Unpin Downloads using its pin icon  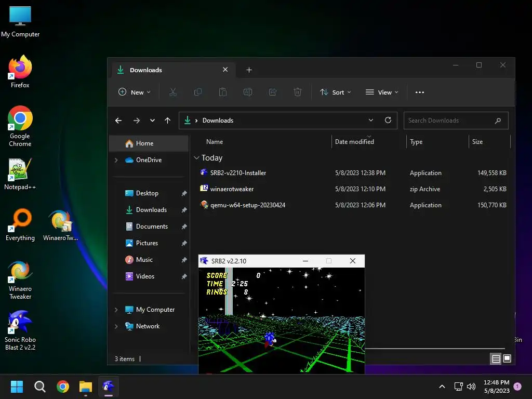[x=184, y=210]
